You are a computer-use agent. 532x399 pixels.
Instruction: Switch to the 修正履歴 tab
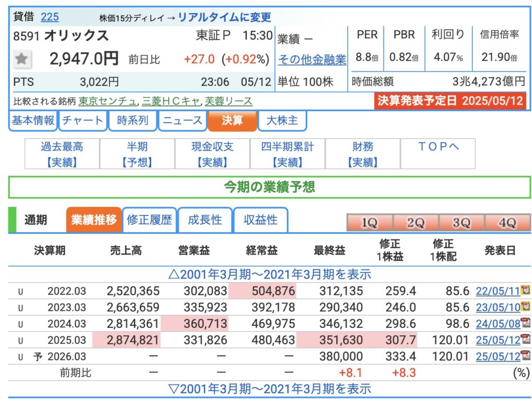coord(149,220)
